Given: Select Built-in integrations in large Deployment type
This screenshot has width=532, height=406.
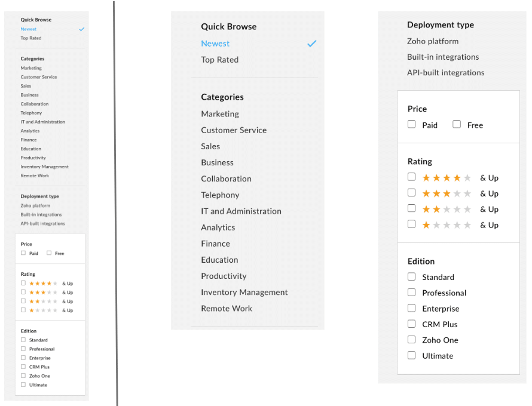Looking at the screenshot, I should [x=443, y=57].
